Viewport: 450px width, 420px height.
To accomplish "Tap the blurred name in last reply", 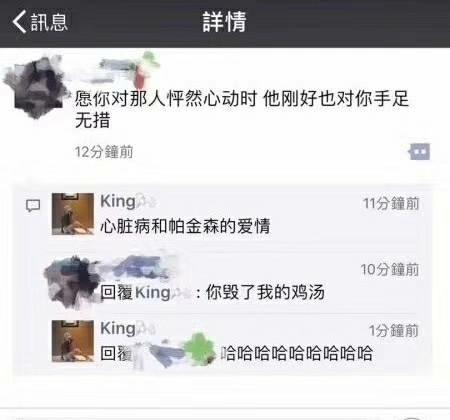I will point(173,352).
